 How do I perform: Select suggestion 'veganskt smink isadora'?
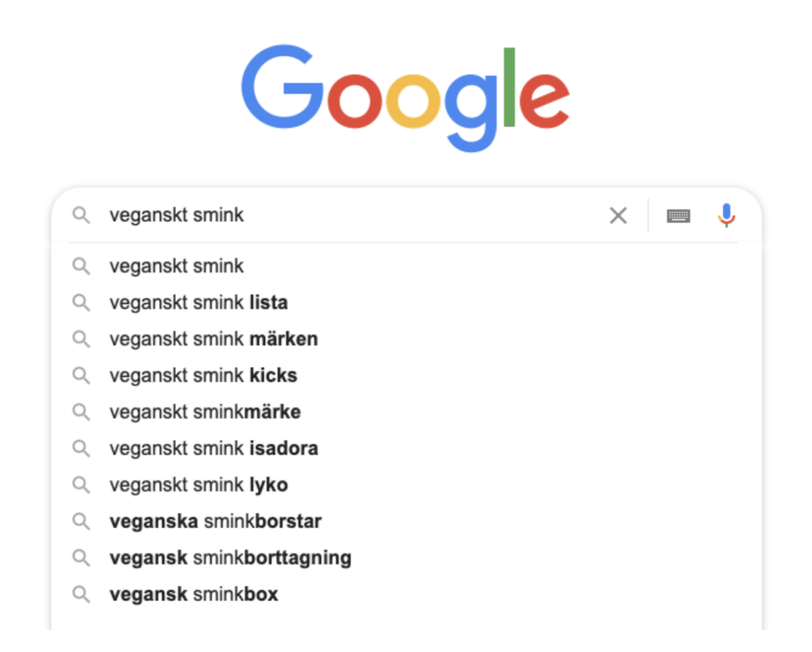213,448
